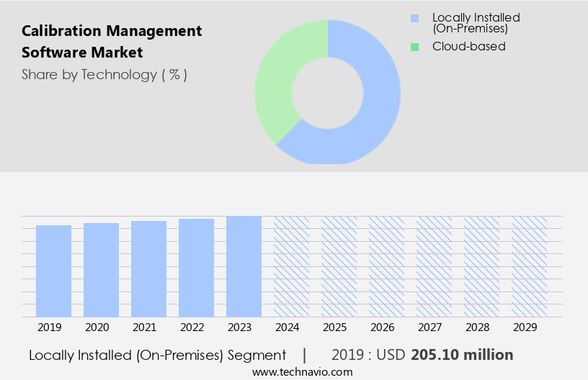The image size is (588, 380).
Task: Click the Share by Technology ( % ) subtitle
Action: point(104,74)
